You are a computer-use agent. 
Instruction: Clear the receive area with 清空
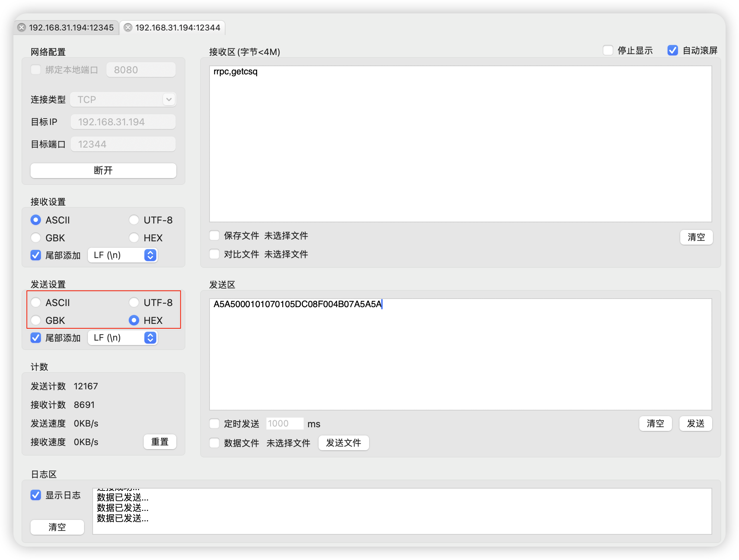point(696,237)
